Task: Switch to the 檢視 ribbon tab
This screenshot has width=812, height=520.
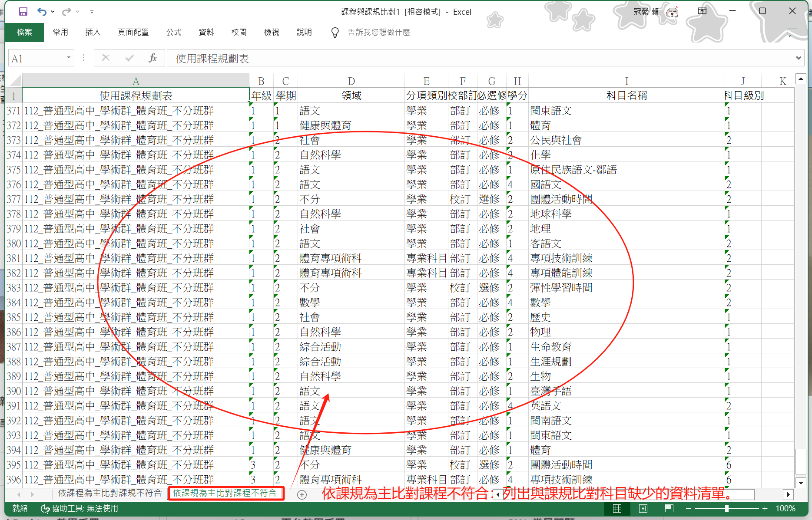Action: coord(272,32)
